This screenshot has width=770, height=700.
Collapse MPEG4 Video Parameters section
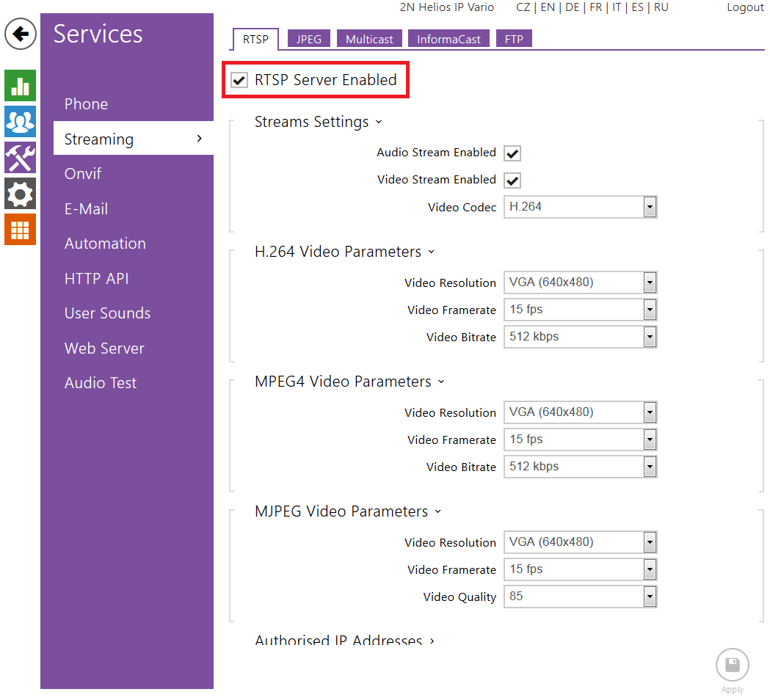tap(349, 382)
